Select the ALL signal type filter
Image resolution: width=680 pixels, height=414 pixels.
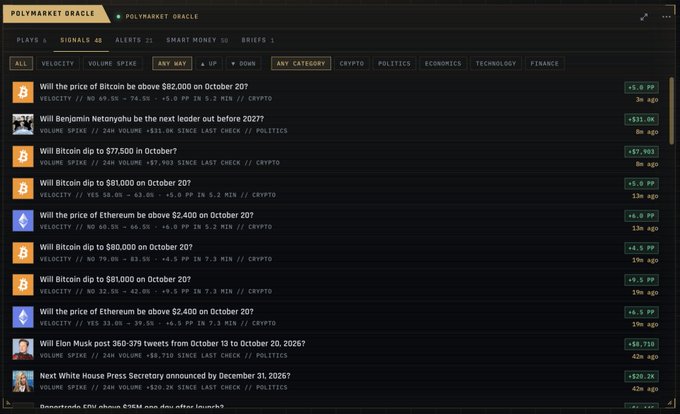pos(21,64)
